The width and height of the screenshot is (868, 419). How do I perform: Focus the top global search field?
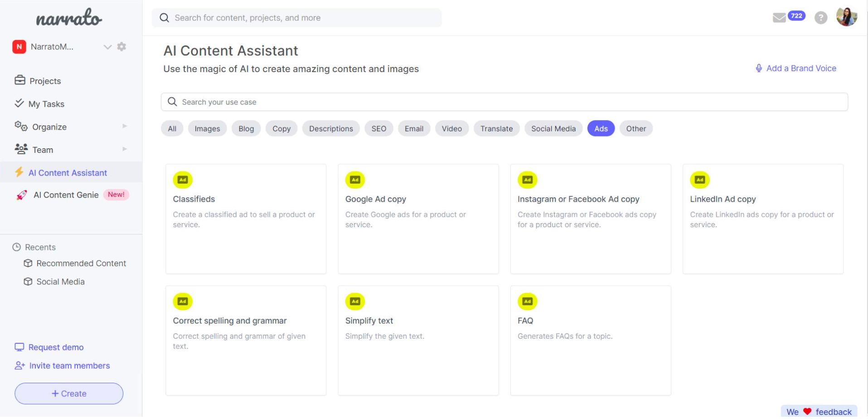pos(297,18)
